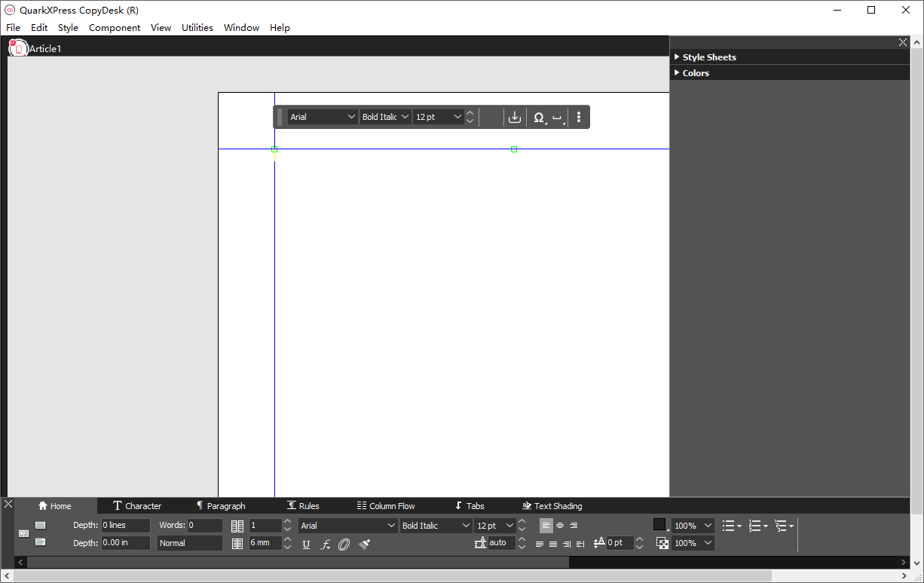Click the remove formatting brush icon
The width and height of the screenshot is (924, 583).
[365, 544]
